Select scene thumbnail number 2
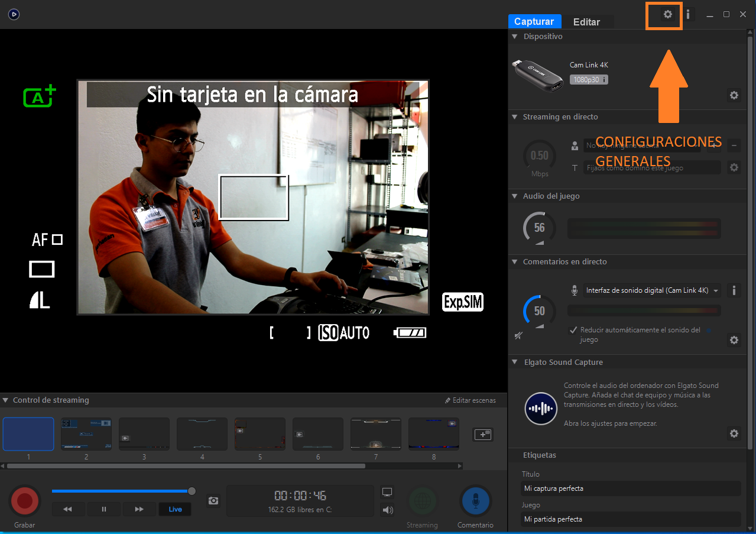 click(86, 433)
